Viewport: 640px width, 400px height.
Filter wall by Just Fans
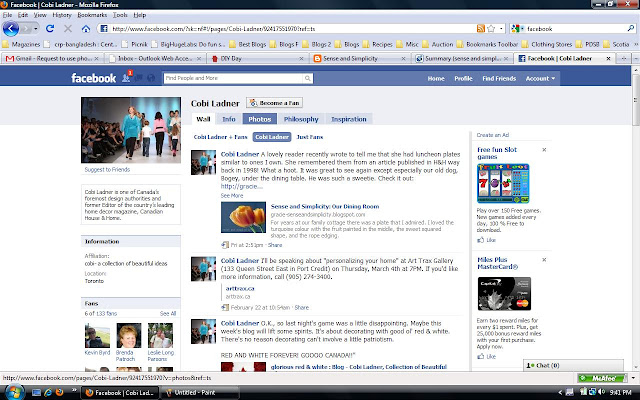310,137
